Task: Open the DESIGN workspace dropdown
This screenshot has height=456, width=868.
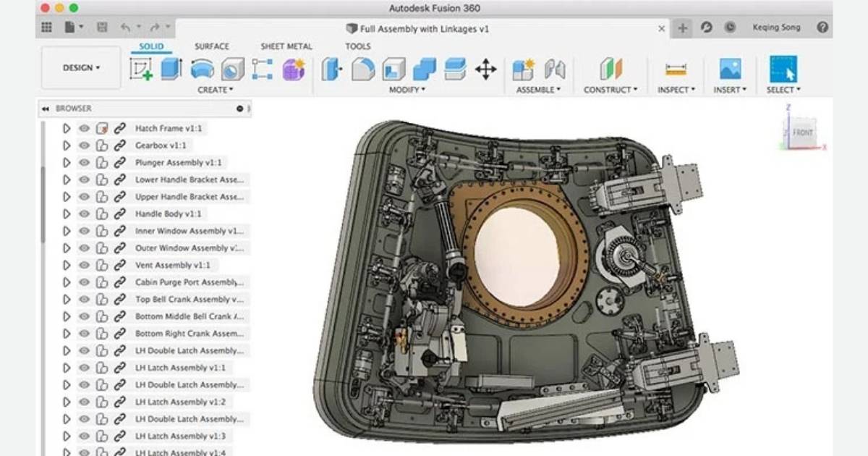Action: coord(81,68)
